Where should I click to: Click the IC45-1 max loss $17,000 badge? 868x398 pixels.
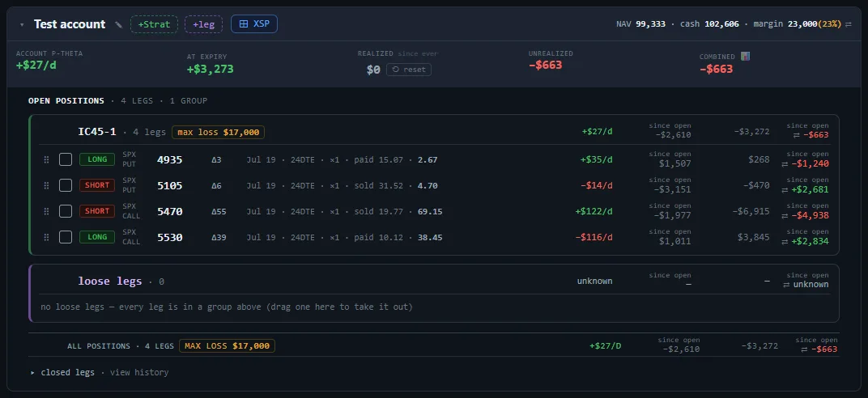pyautogui.click(x=218, y=132)
